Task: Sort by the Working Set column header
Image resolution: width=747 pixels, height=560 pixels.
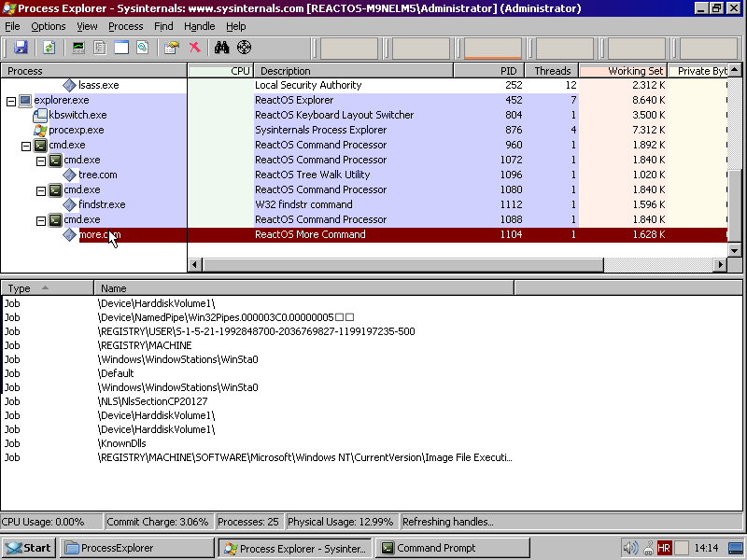Action: [x=623, y=71]
